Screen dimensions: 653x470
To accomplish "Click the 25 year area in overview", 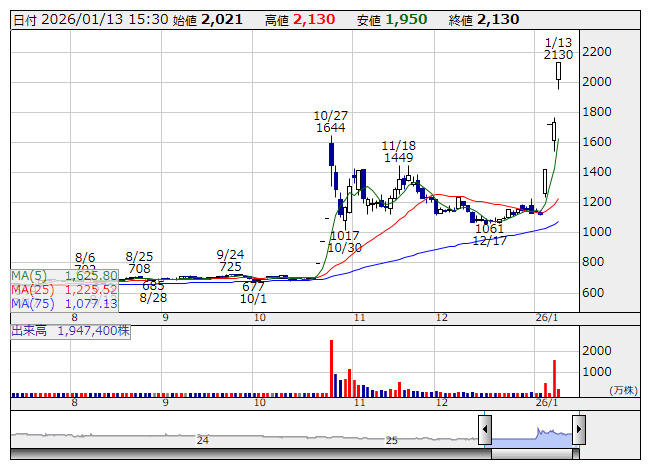I will (392, 439).
